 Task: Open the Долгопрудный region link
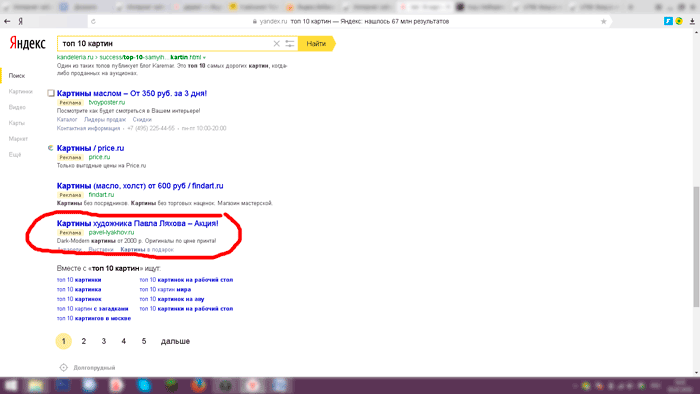(94, 368)
